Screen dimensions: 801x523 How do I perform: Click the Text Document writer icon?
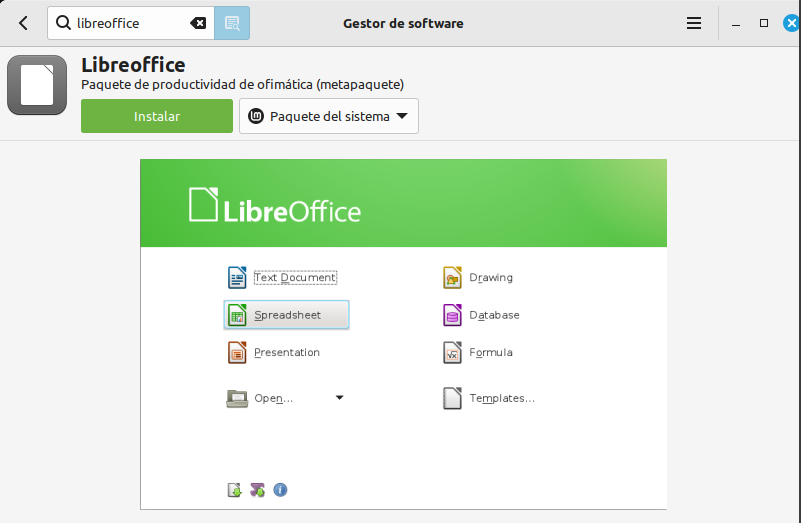click(x=237, y=277)
